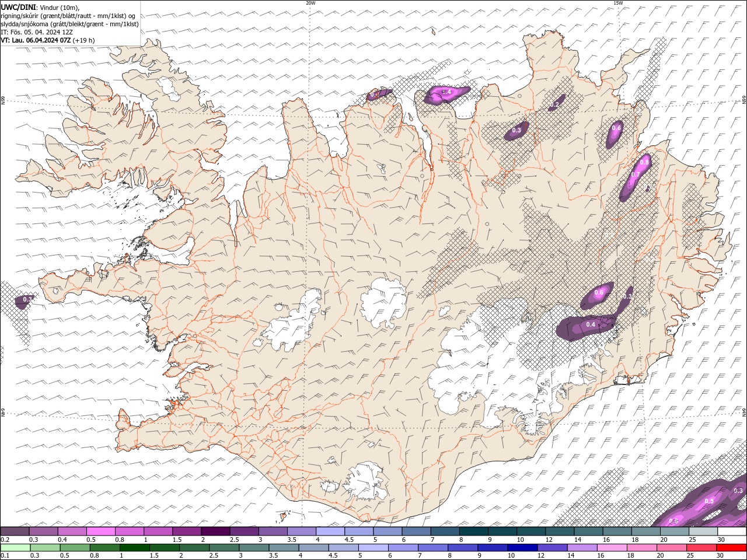Click the medium green 0.5 swatch in bottom legend row

[75, 548]
